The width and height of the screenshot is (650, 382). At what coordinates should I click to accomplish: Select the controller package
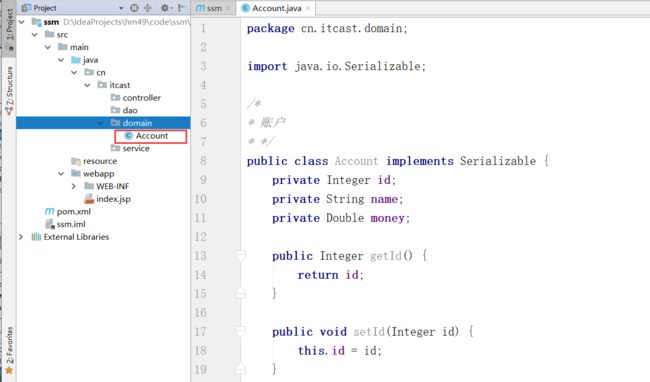coord(141,98)
